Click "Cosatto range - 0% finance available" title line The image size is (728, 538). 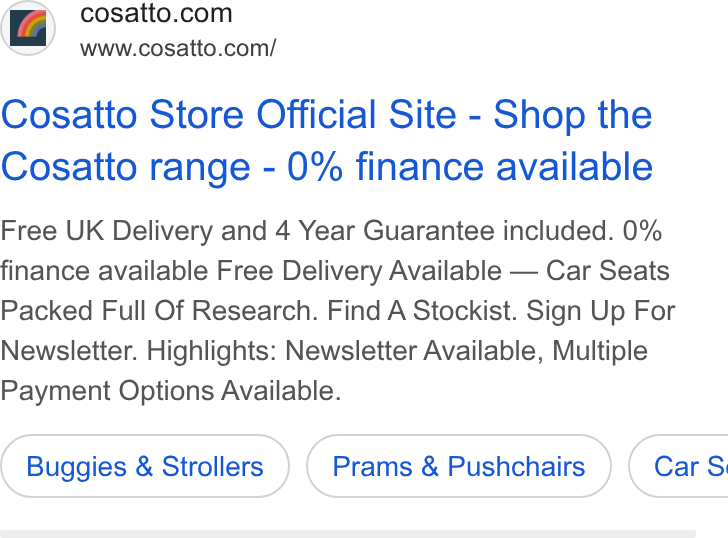point(326,167)
